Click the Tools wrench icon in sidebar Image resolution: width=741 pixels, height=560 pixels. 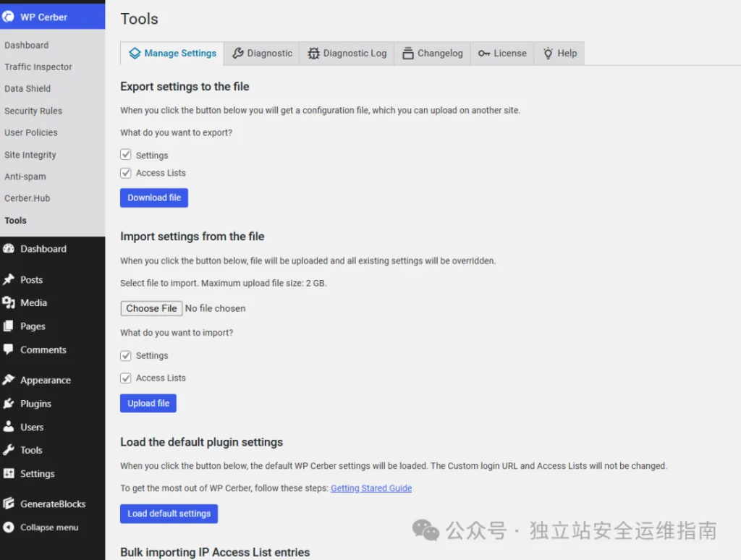point(9,450)
